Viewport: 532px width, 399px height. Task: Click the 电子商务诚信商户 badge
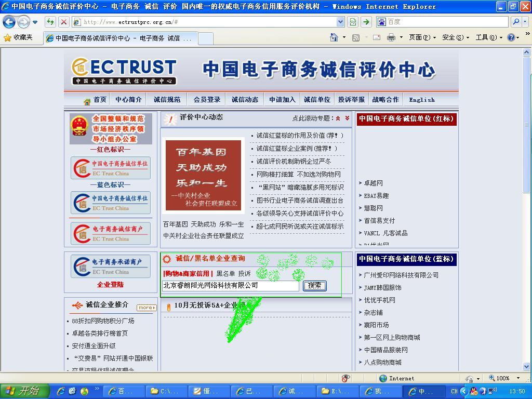tap(111, 233)
